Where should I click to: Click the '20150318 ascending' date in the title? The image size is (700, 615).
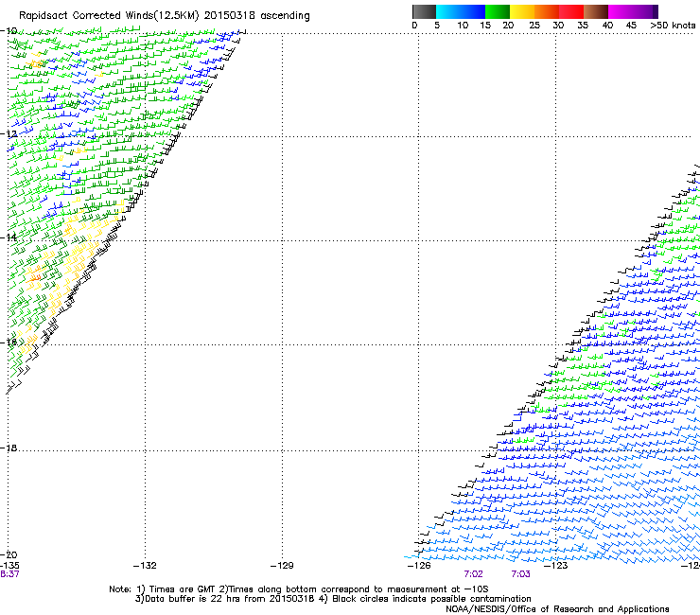click(x=256, y=15)
